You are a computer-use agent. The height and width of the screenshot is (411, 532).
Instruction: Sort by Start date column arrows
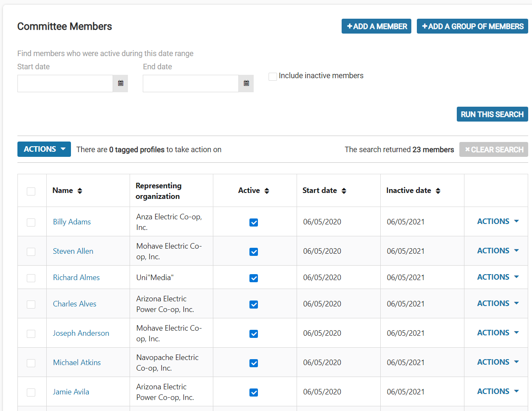(x=344, y=191)
